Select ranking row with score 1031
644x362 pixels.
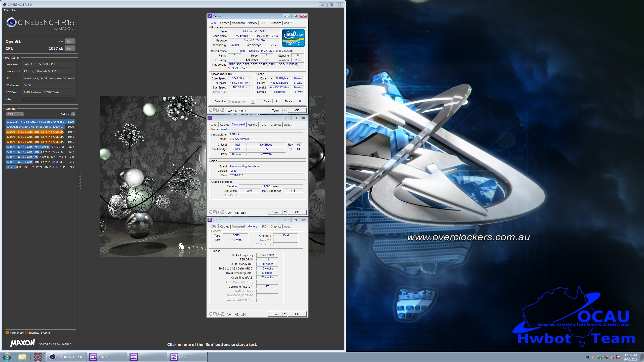[40, 142]
